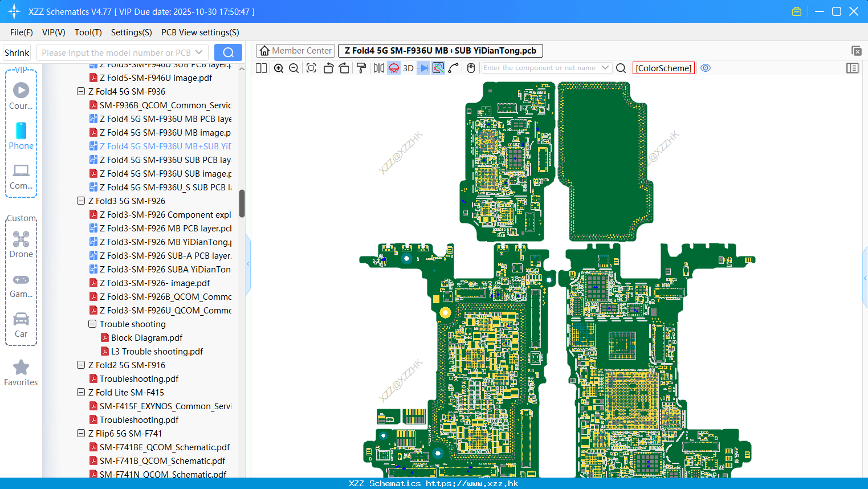Switch to the Member Center tab
The image size is (868, 489).
296,51
